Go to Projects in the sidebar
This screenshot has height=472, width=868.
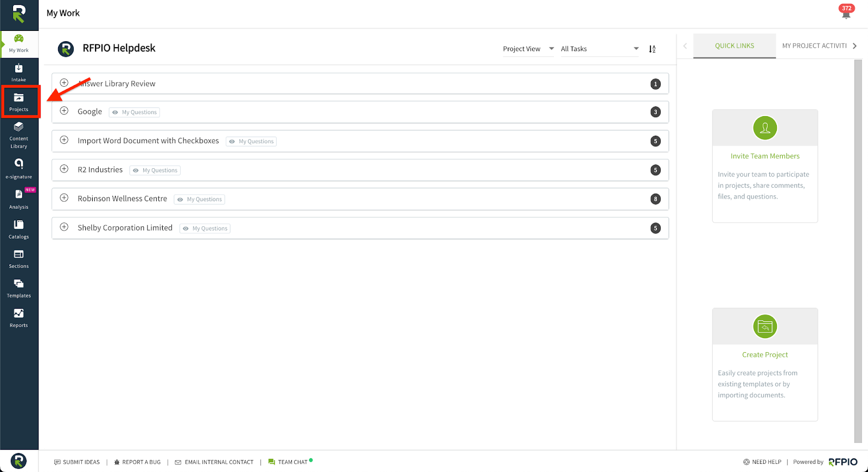point(18,102)
